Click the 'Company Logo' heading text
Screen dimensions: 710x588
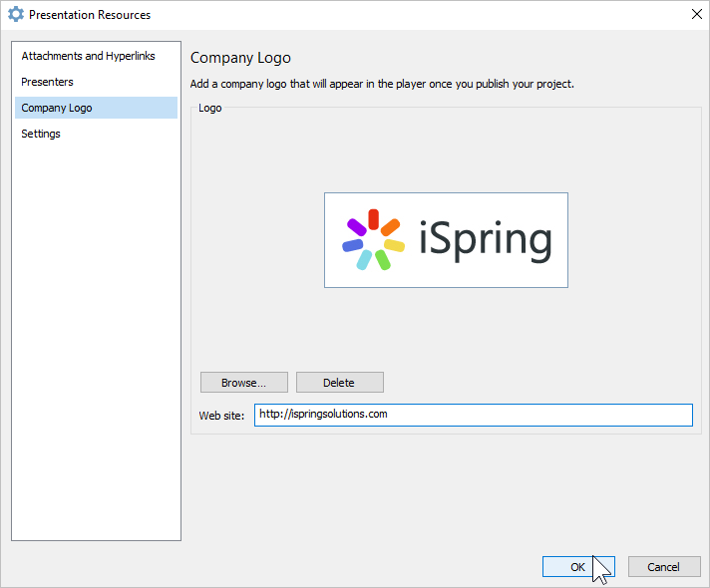(x=240, y=58)
